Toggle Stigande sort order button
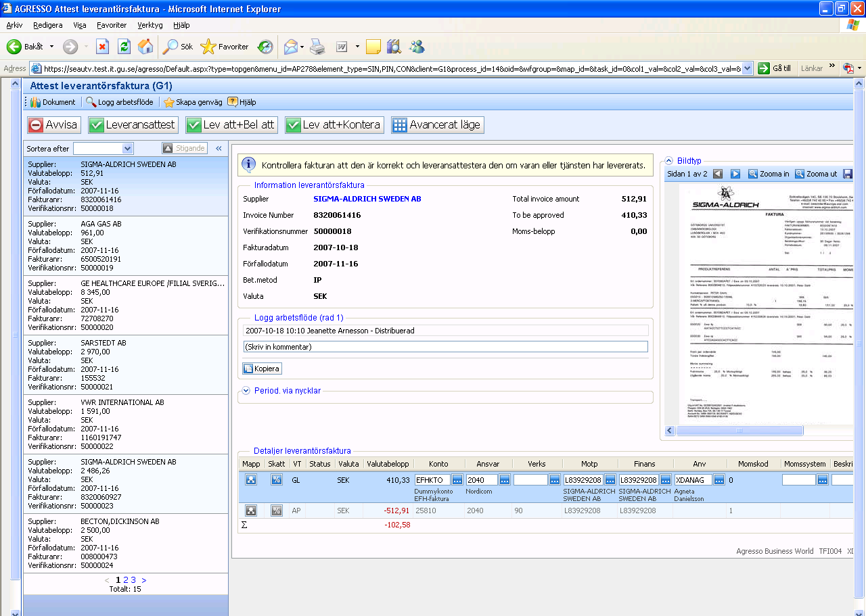The height and width of the screenshot is (616, 866). pyautogui.click(x=184, y=148)
